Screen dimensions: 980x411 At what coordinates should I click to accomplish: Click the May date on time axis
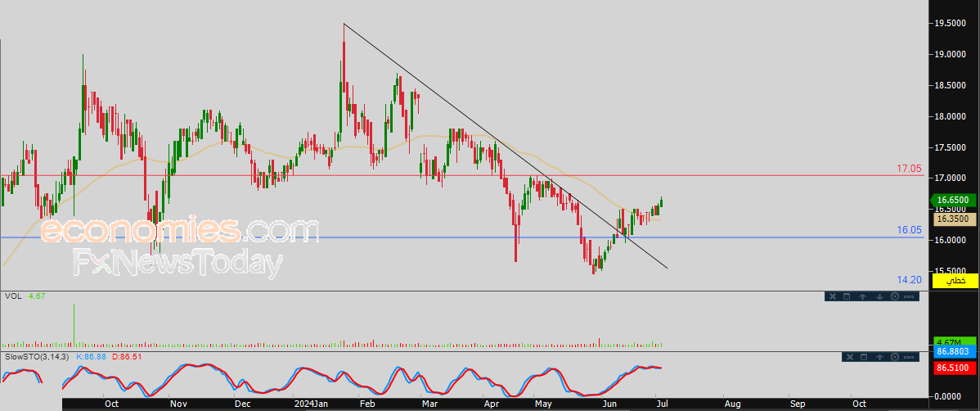pyautogui.click(x=543, y=404)
